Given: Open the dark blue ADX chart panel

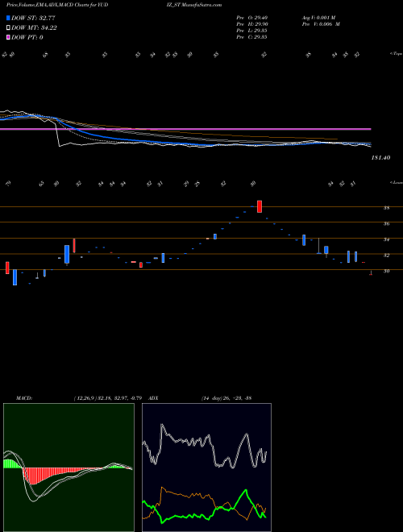Looking at the screenshot, I should (x=206, y=468).
